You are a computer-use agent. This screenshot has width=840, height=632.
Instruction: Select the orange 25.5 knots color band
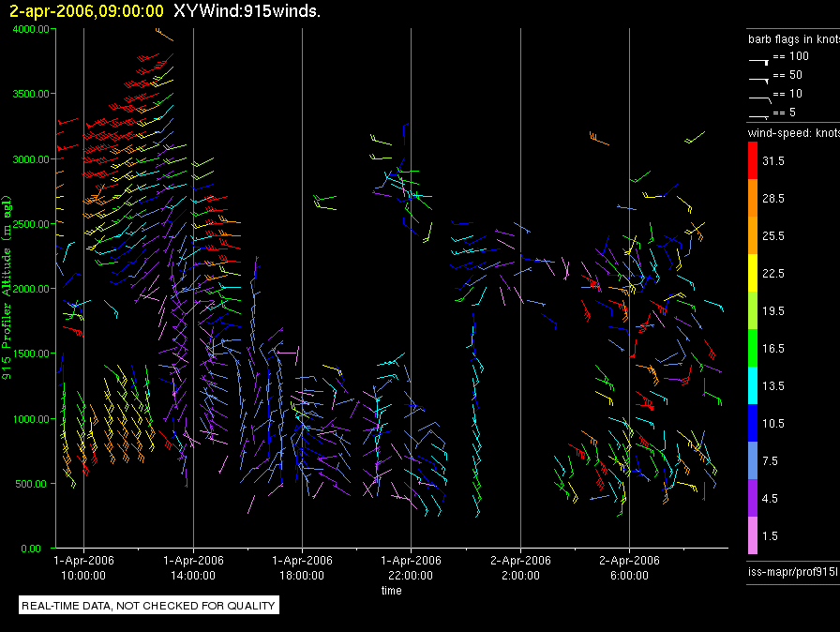click(x=753, y=235)
